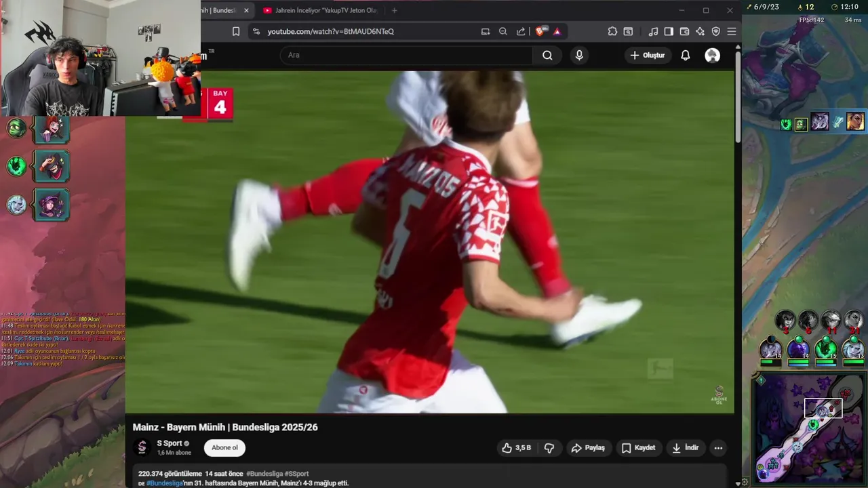Open YouTube notifications bell

pyautogui.click(x=686, y=55)
